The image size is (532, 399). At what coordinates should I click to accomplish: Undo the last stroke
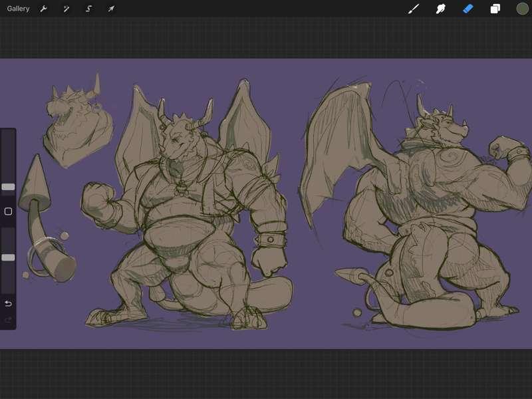tap(8, 303)
